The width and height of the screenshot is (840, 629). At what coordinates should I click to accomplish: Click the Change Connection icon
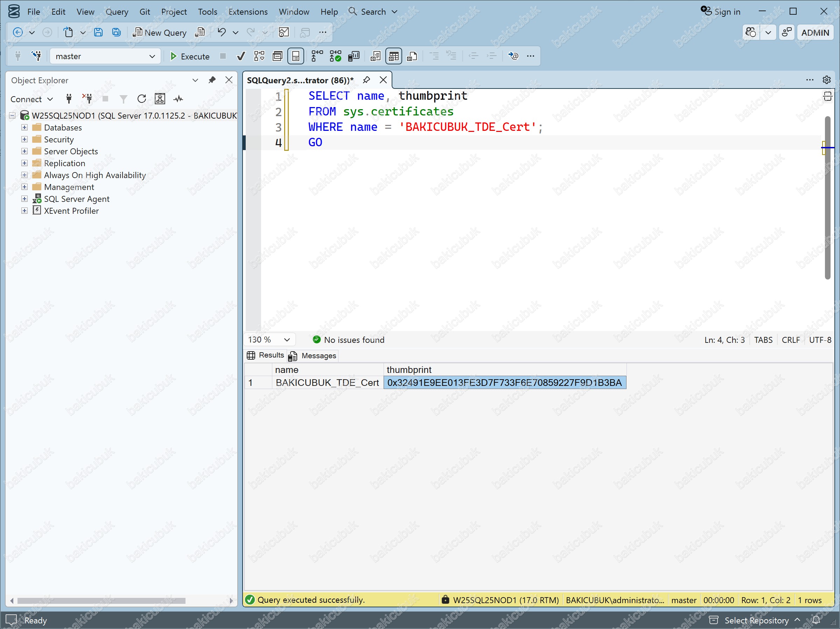point(36,56)
